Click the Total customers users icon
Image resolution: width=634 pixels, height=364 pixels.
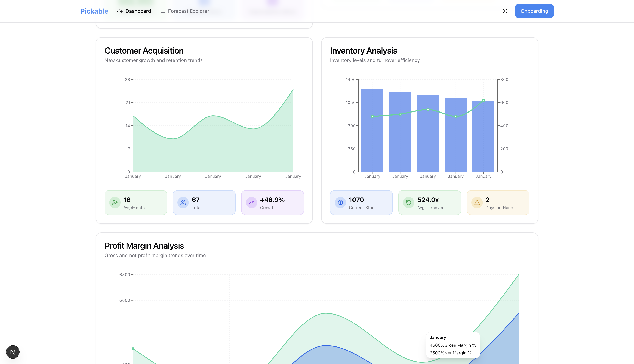tap(183, 203)
